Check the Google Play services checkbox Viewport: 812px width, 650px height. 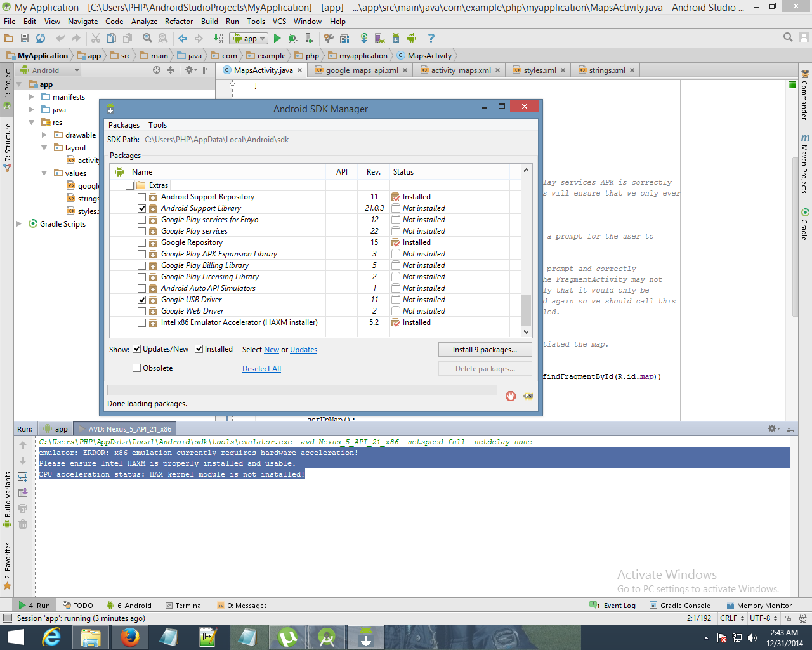pos(142,231)
